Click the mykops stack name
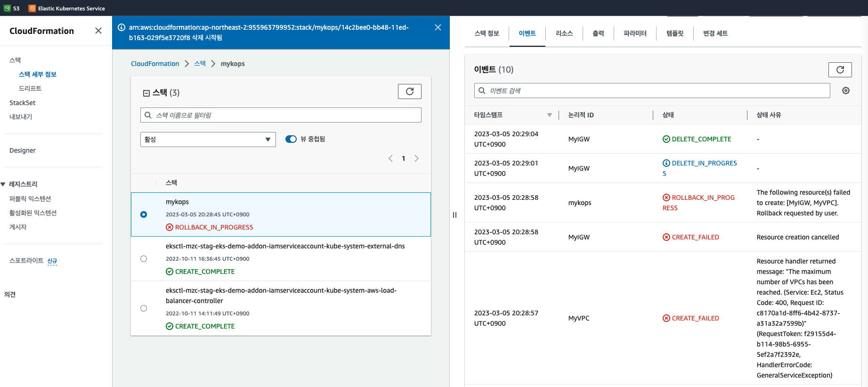This screenshot has height=387, width=868. (x=177, y=202)
